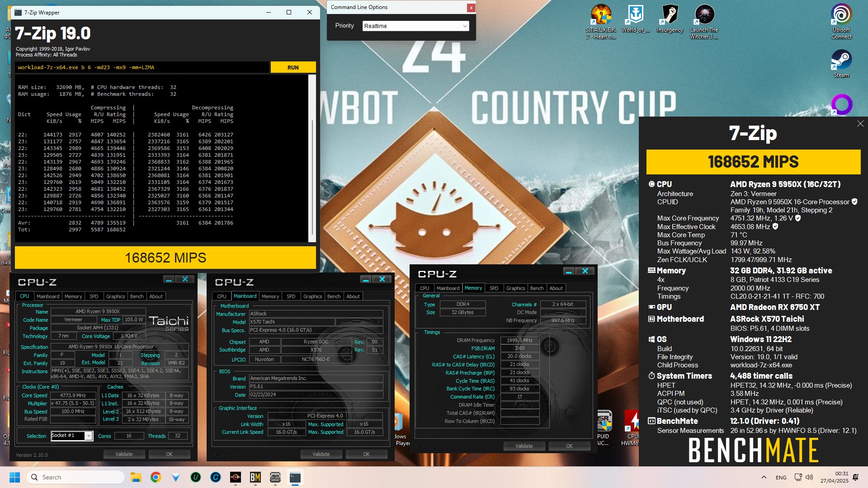868x488 pixels.
Task: Minimize the left CPU-Z window
Action: pos(169,280)
